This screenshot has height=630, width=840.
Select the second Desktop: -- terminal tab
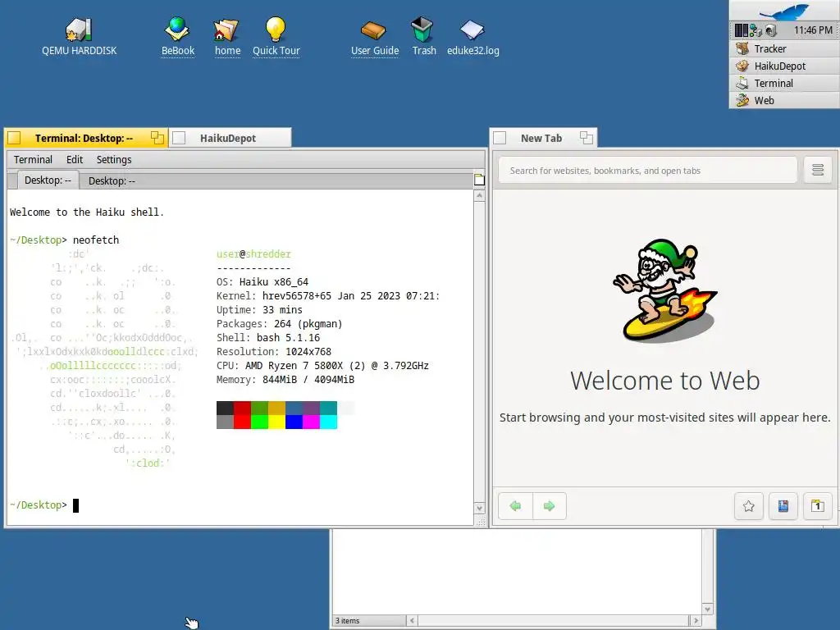[x=112, y=181]
